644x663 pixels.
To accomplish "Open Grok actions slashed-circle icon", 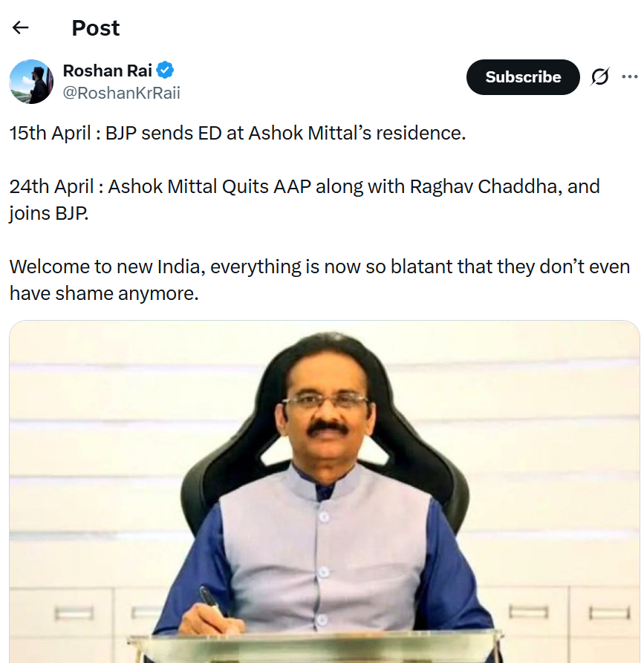I will (x=599, y=77).
